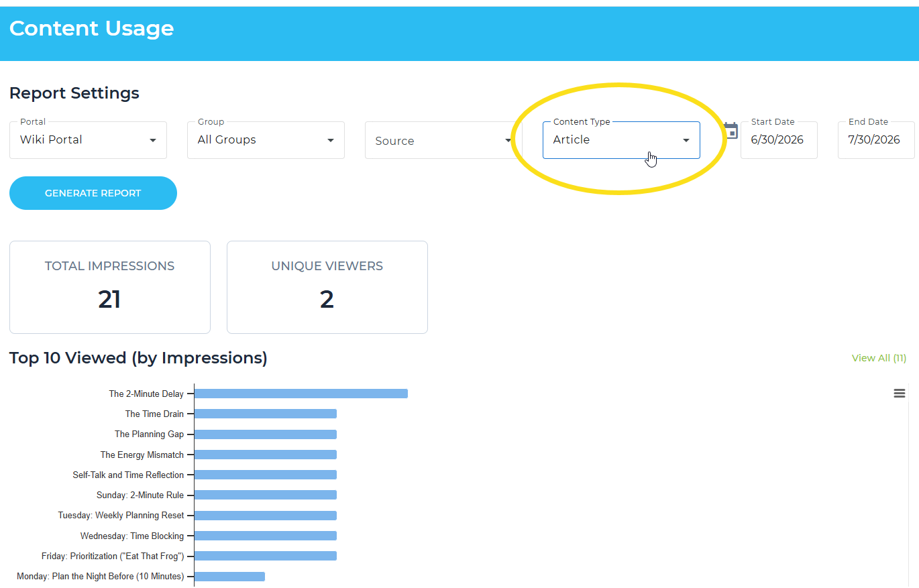Select the Total Impressions card
This screenshot has height=588, width=919.
click(x=110, y=287)
